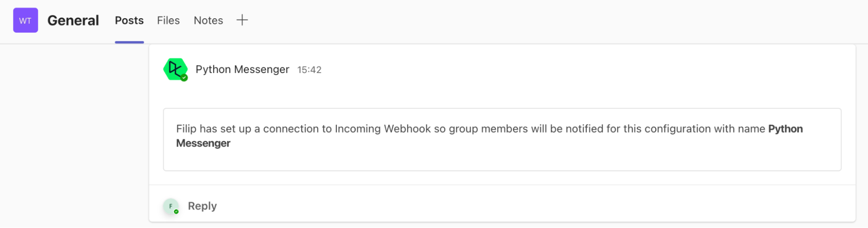Image resolution: width=868 pixels, height=228 pixels.
Task: Click the green presence dot on F avatar
Action: pyautogui.click(x=176, y=212)
